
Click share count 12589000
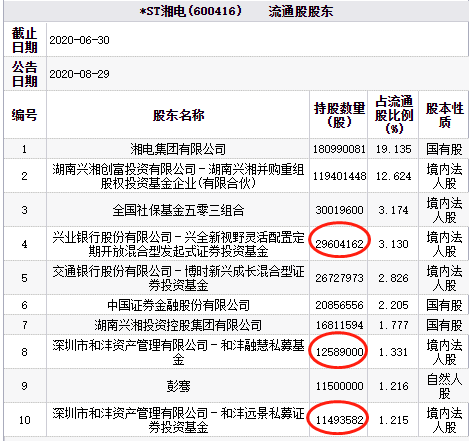[x=339, y=352]
